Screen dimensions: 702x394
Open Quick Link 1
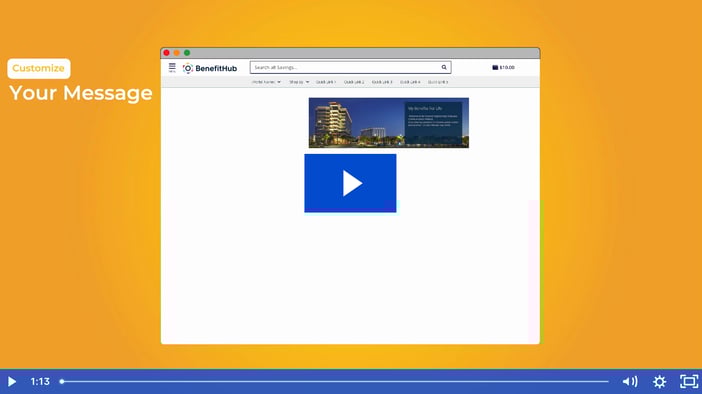tap(326, 82)
